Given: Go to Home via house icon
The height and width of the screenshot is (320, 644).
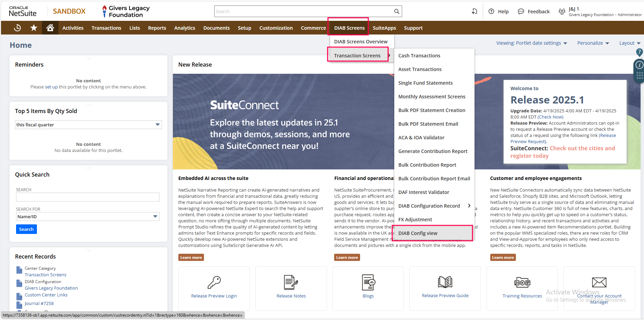Looking at the screenshot, I should click(x=50, y=28).
